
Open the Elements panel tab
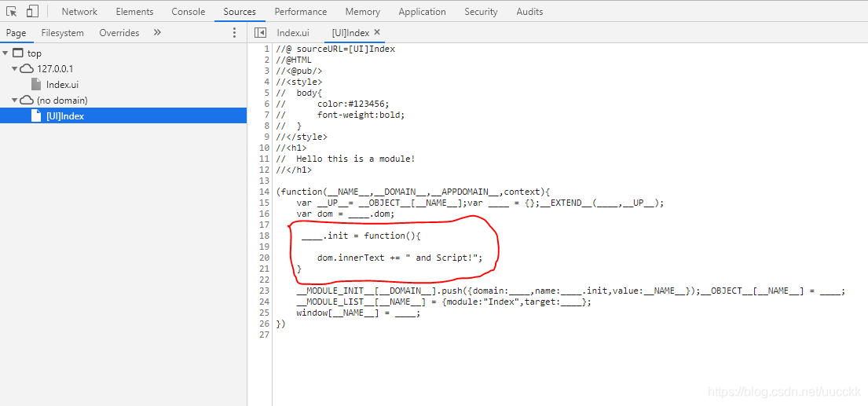[134, 11]
